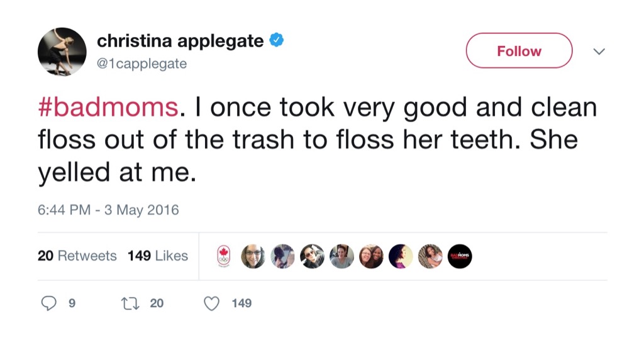This screenshot has width=644, height=345.
Task: Like the tweet with the heart icon
Action: pyautogui.click(x=213, y=303)
